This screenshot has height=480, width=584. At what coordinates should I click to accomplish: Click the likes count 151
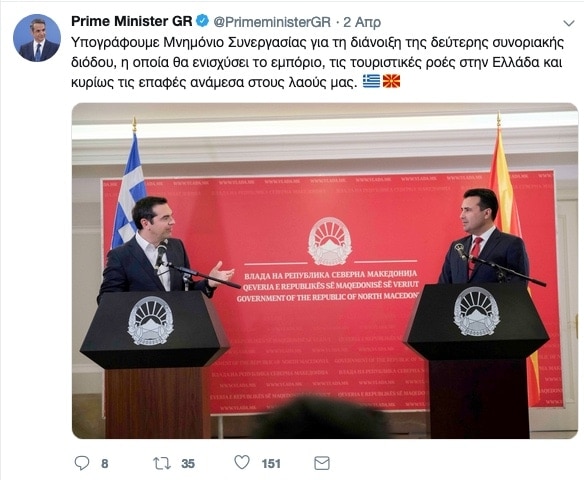tap(271, 464)
